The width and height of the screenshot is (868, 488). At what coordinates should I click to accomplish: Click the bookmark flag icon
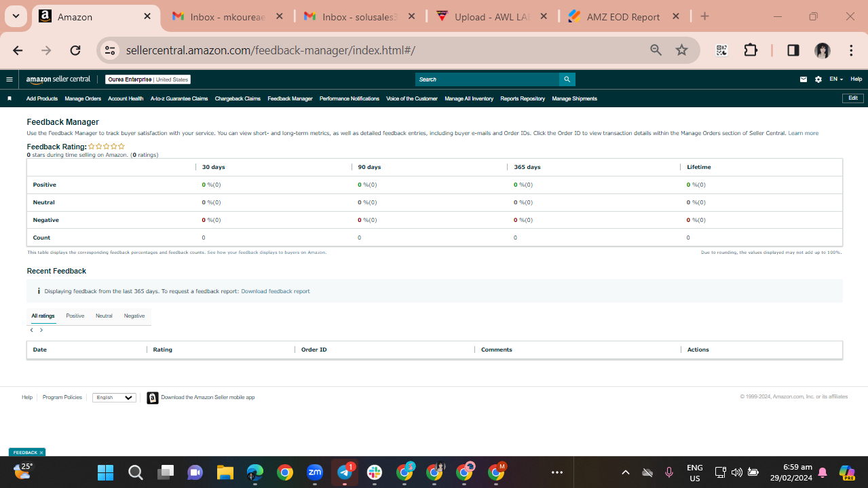[x=10, y=98]
